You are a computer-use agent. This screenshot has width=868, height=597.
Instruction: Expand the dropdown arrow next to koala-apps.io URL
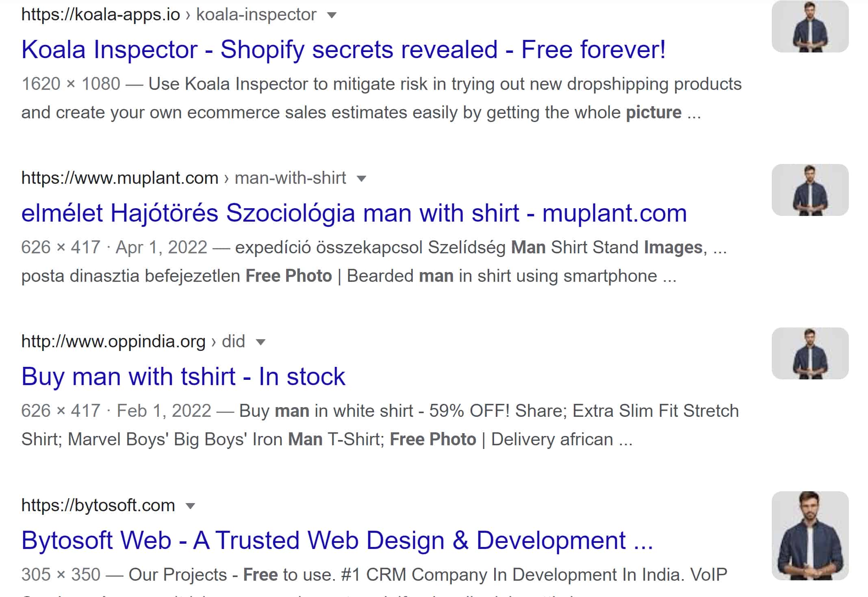[x=332, y=15]
